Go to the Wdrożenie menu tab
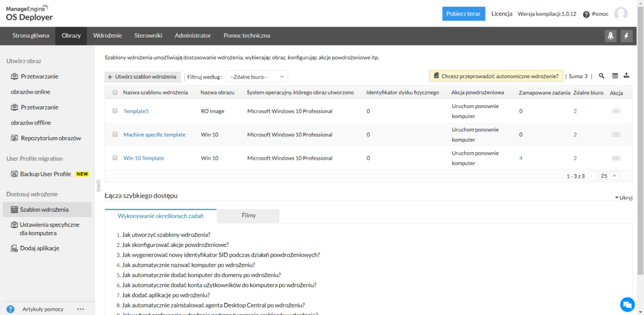Viewport: 644px width, 315px height. 108,36
